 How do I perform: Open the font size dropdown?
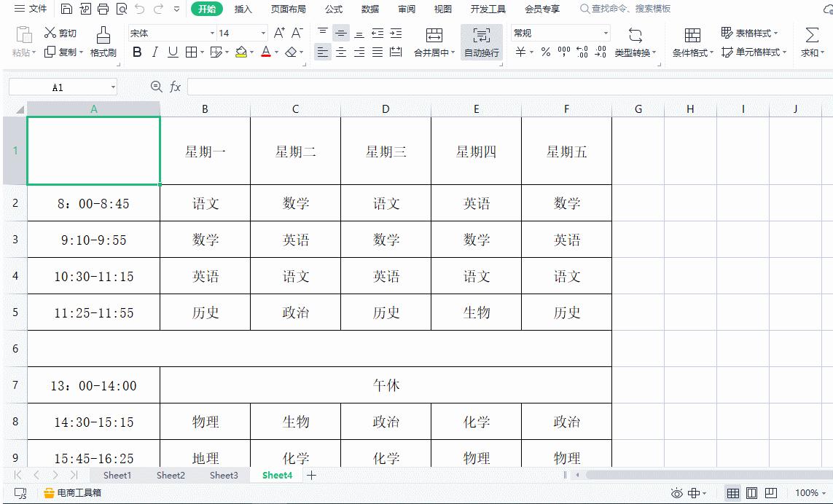(x=240, y=33)
